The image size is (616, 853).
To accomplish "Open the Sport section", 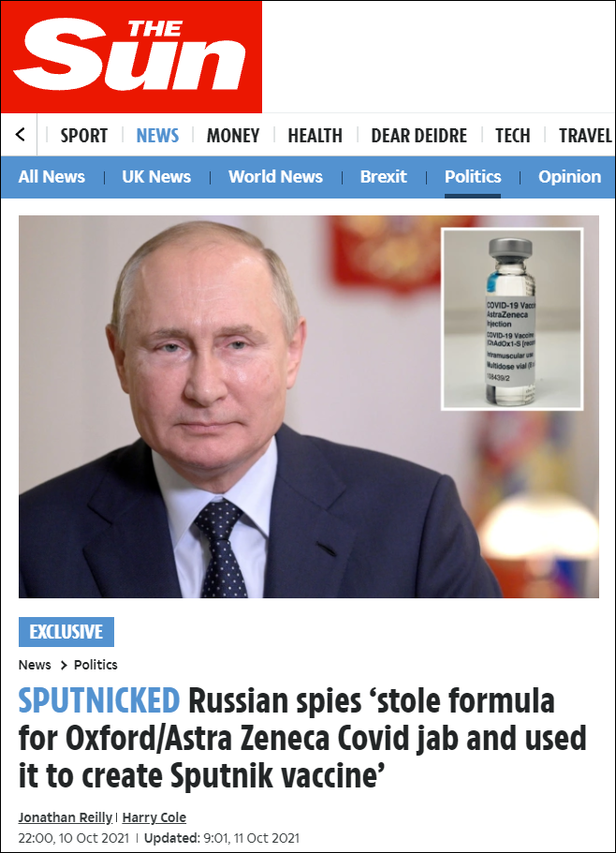I will click(x=83, y=136).
